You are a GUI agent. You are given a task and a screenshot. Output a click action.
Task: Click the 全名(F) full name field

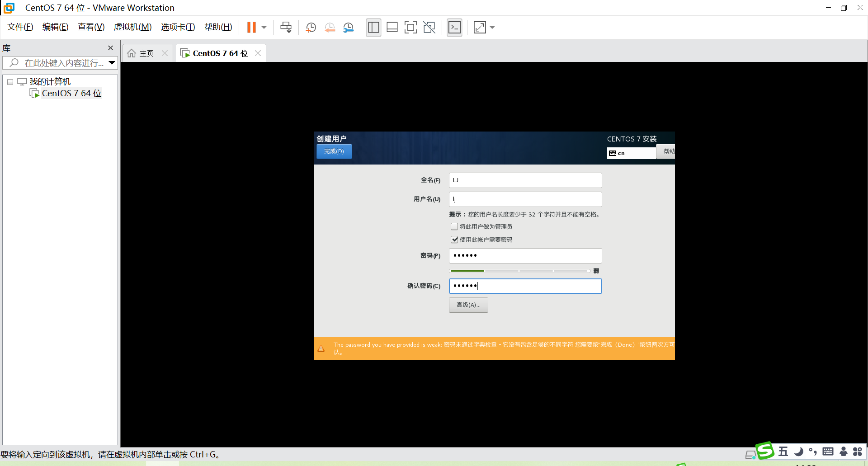(x=525, y=180)
